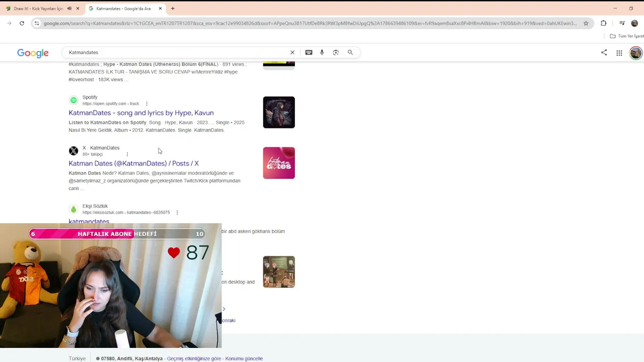Click the Türkiye region text in footer
Image resolution: width=644 pixels, height=362 pixels.
pos(77,358)
